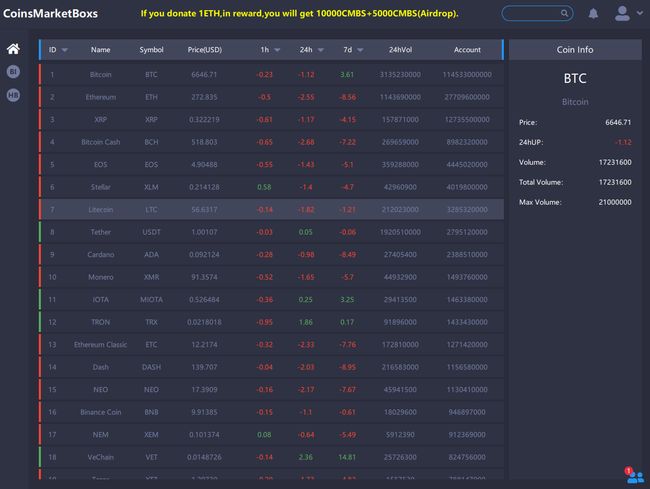Click Max Volume value 21000000
Screen dimensions: 650x489
point(615,202)
